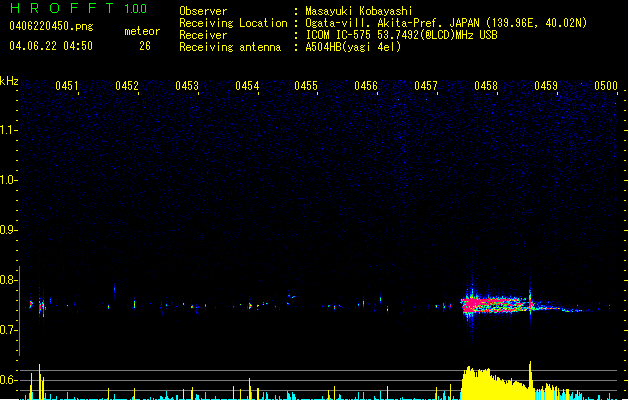This screenshot has height=400, width=629.
Task: Click the 0458 time axis marker
Action: pyautogui.click(x=486, y=87)
